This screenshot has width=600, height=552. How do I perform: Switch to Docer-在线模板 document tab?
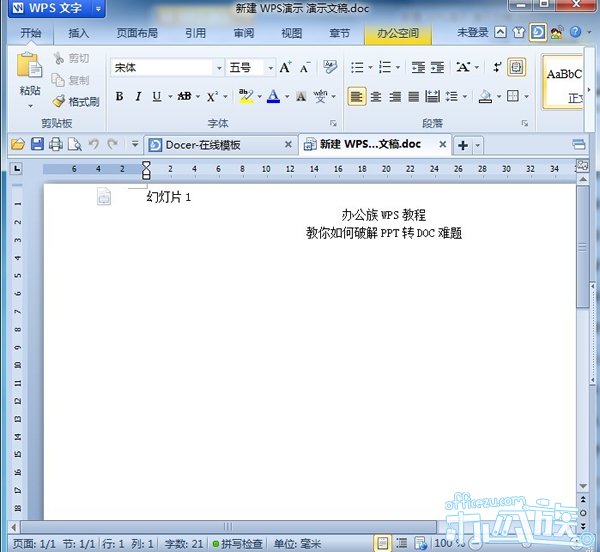pyautogui.click(x=220, y=145)
